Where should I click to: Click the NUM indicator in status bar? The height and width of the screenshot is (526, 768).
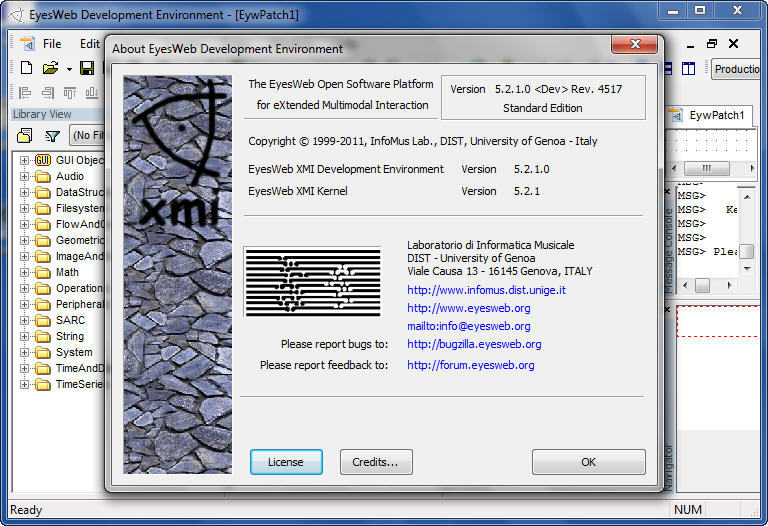tap(688, 510)
